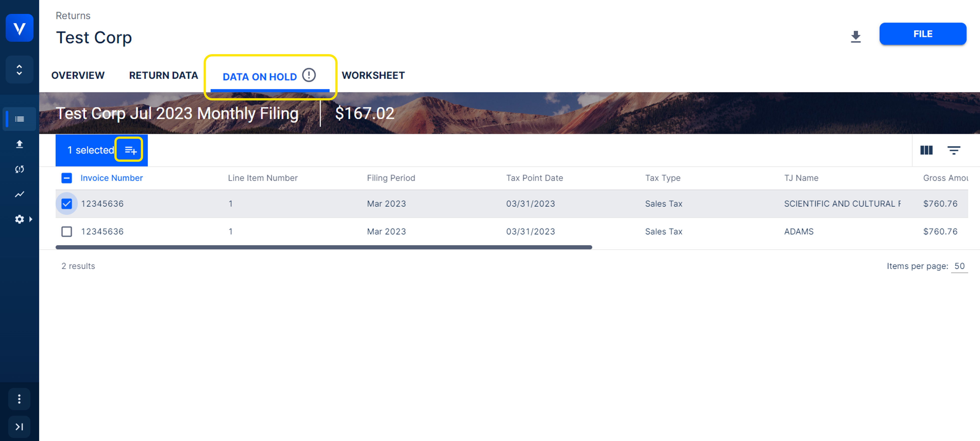Click the Vertex V logo icon
The image size is (980, 441).
pos(20,28)
